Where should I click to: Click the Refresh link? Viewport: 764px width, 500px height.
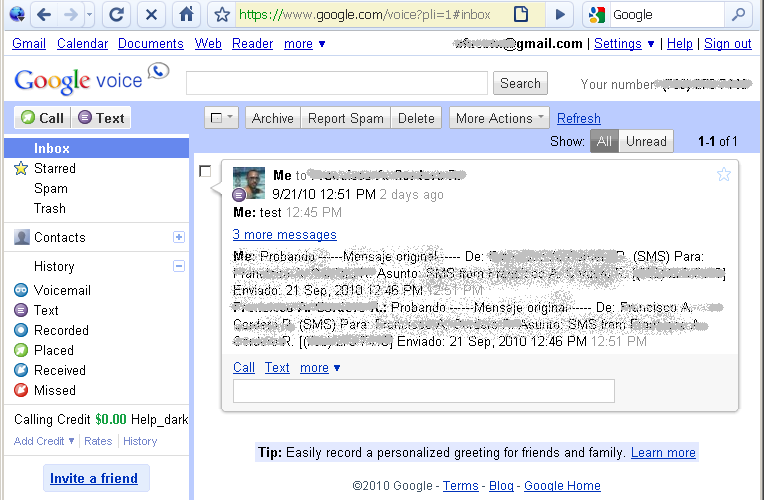tap(578, 118)
